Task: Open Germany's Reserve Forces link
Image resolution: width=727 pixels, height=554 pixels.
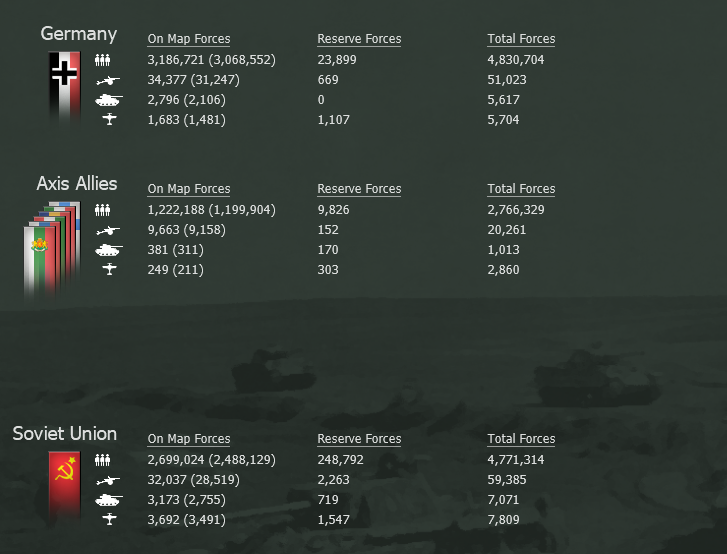Action: coord(359,39)
